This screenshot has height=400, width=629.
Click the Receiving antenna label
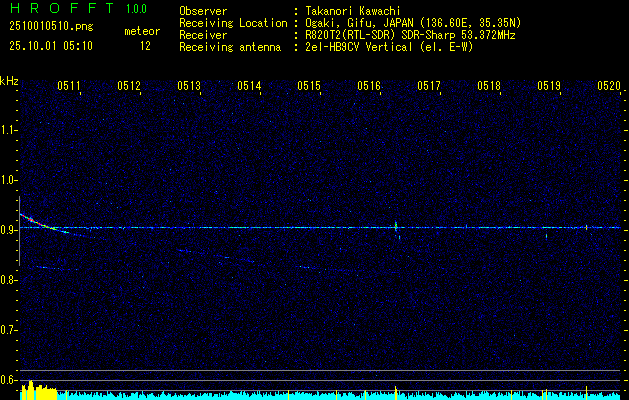coord(230,47)
